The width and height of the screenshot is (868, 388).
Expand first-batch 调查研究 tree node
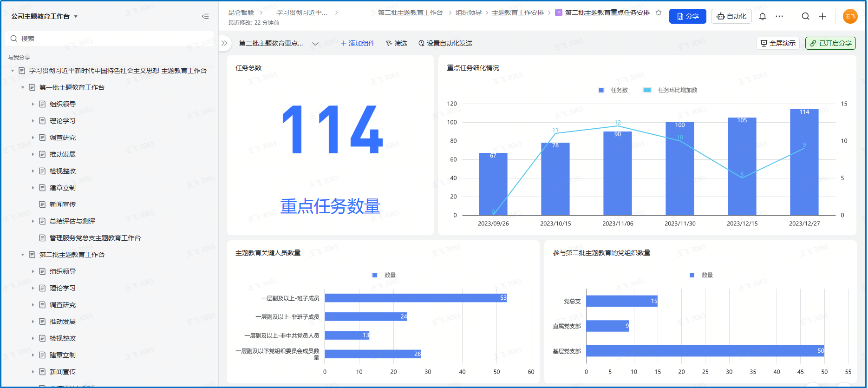(x=33, y=138)
